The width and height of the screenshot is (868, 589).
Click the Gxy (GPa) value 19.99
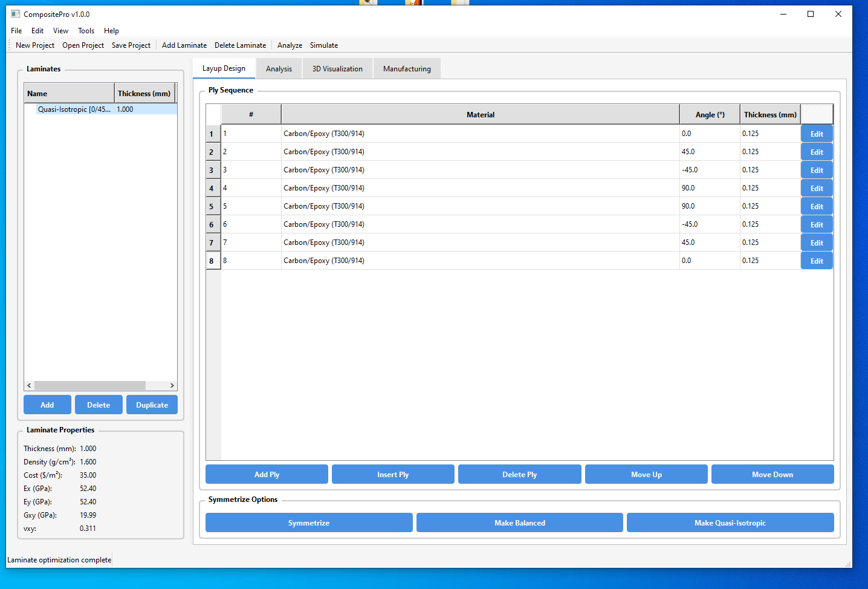88,515
